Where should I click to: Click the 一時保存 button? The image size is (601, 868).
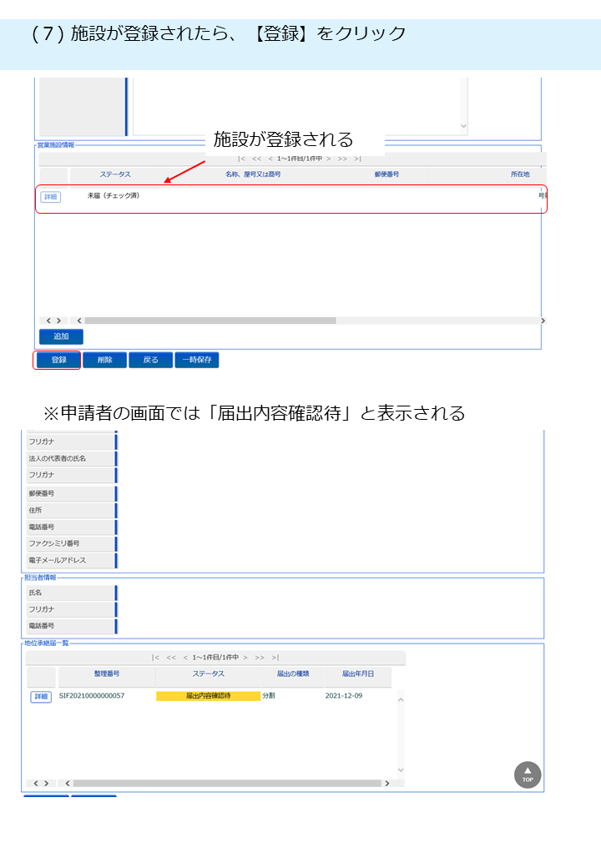197,360
